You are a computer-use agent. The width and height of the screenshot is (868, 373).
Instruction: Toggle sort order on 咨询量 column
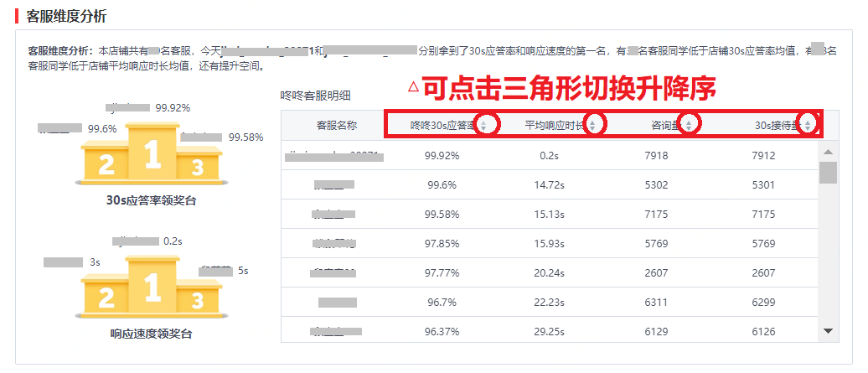pyautogui.click(x=689, y=125)
